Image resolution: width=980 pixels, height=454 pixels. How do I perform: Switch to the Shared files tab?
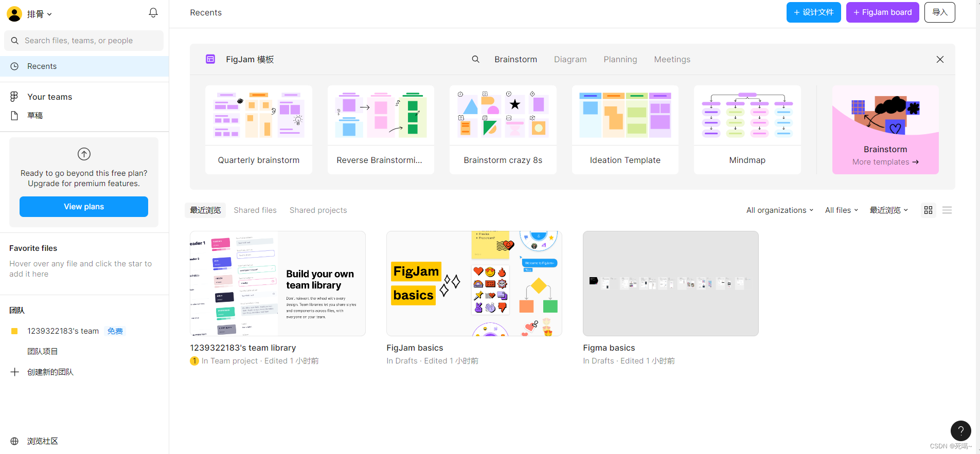tap(255, 210)
